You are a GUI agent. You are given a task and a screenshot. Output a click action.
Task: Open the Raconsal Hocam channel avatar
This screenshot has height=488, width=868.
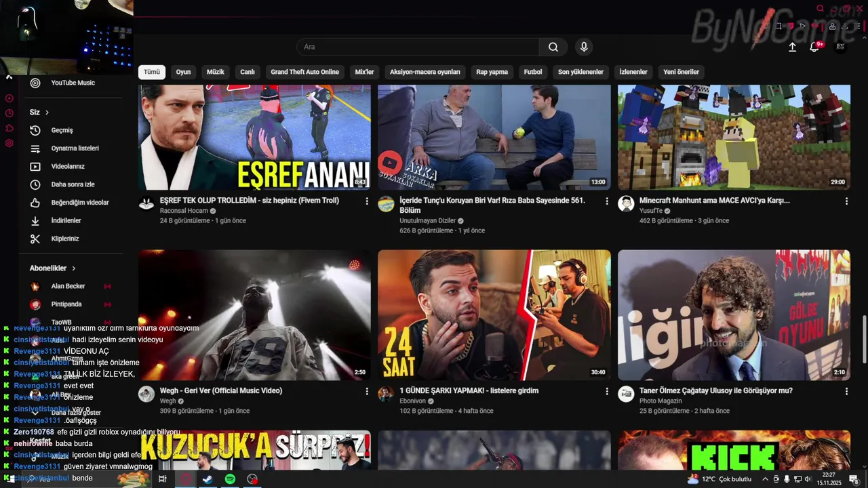coord(146,204)
